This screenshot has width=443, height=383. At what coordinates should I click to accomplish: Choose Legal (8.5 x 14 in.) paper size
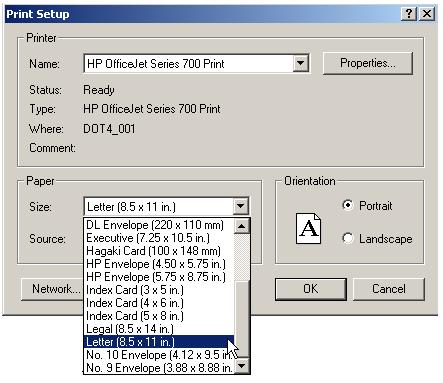point(159,329)
